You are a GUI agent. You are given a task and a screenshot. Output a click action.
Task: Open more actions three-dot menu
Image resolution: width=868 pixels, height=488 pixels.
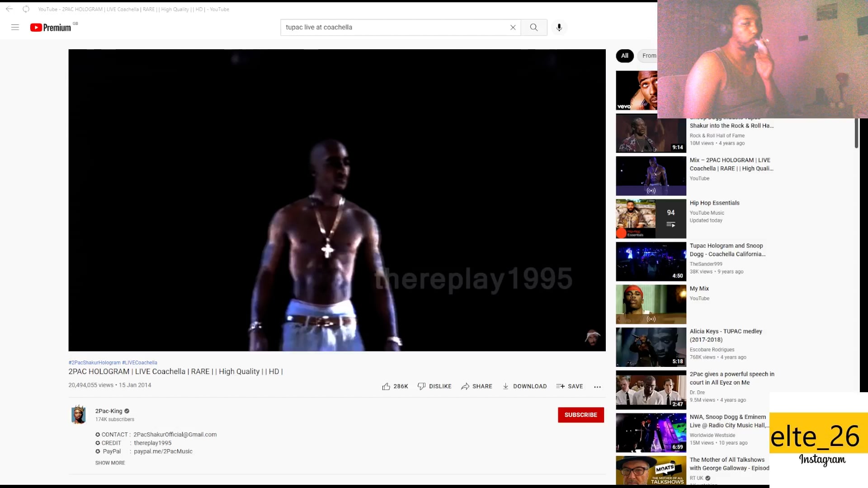pos(597,387)
